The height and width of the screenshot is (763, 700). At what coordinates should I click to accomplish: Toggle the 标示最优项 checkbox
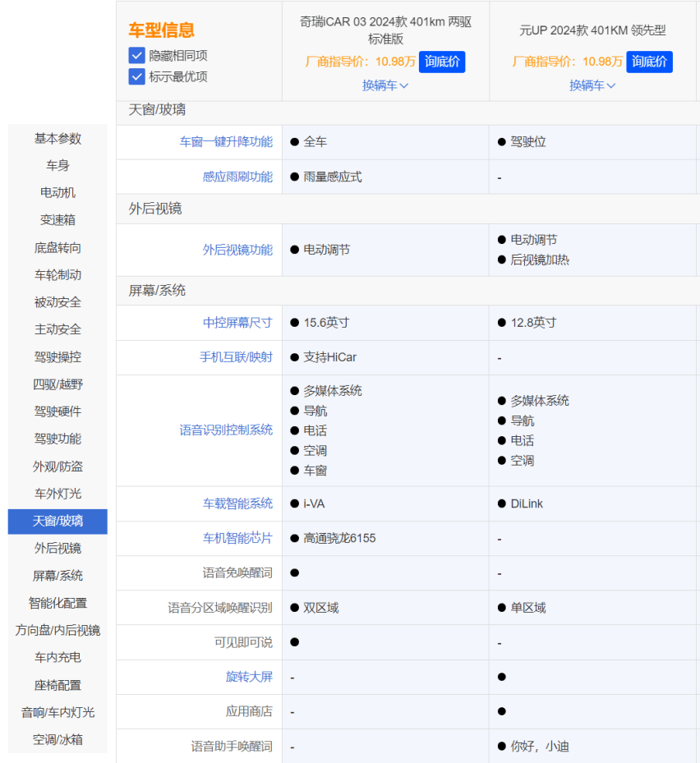click(137, 76)
